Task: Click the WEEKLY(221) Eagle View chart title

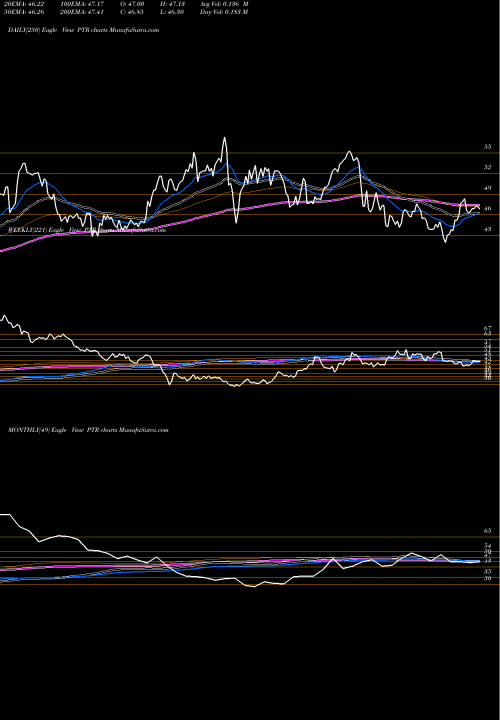Action: point(87,231)
